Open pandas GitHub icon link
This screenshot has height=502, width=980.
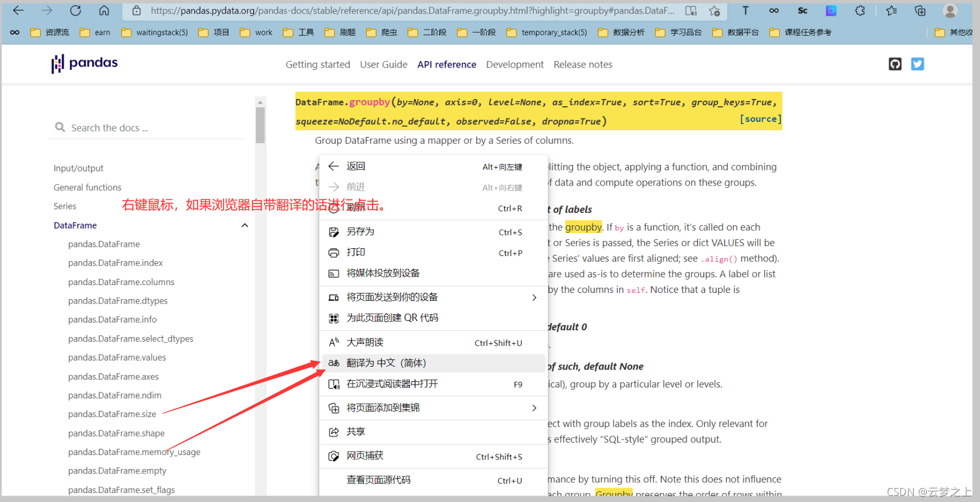(x=895, y=64)
